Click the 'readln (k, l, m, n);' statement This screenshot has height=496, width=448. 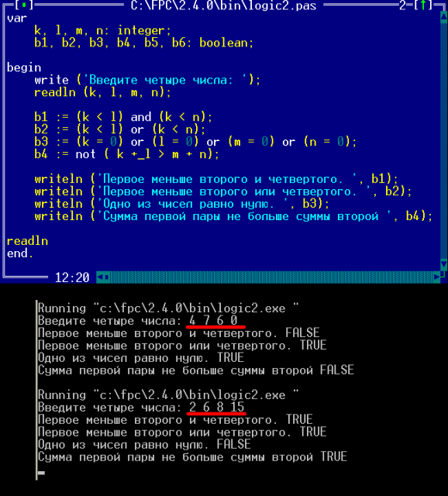click(102, 92)
